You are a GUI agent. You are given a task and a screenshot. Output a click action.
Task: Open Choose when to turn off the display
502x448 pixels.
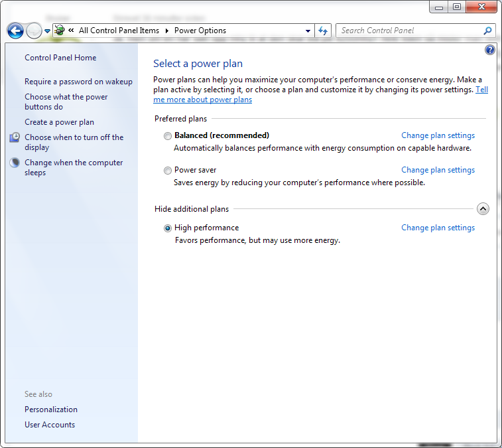(x=74, y=142)
